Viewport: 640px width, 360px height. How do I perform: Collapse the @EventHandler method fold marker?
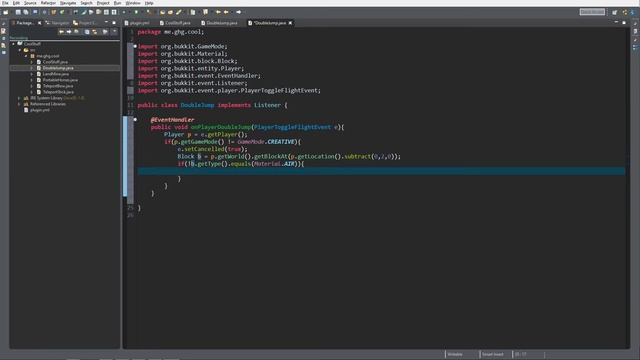(x=135, y=120)
